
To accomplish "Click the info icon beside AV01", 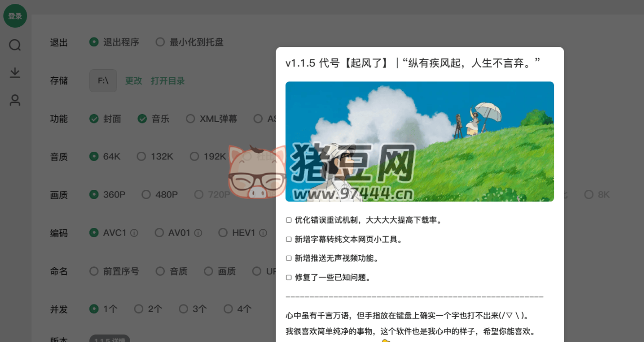I will point(198,233).
